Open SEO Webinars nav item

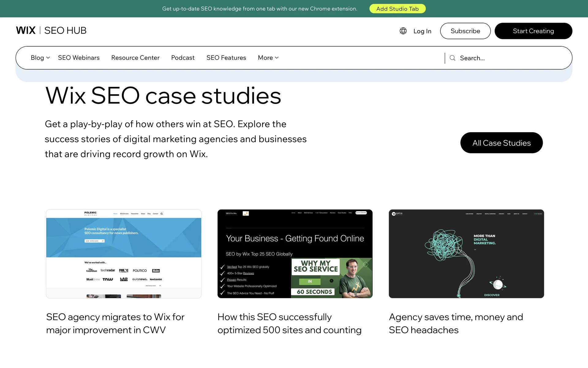[x=79, y=58]
